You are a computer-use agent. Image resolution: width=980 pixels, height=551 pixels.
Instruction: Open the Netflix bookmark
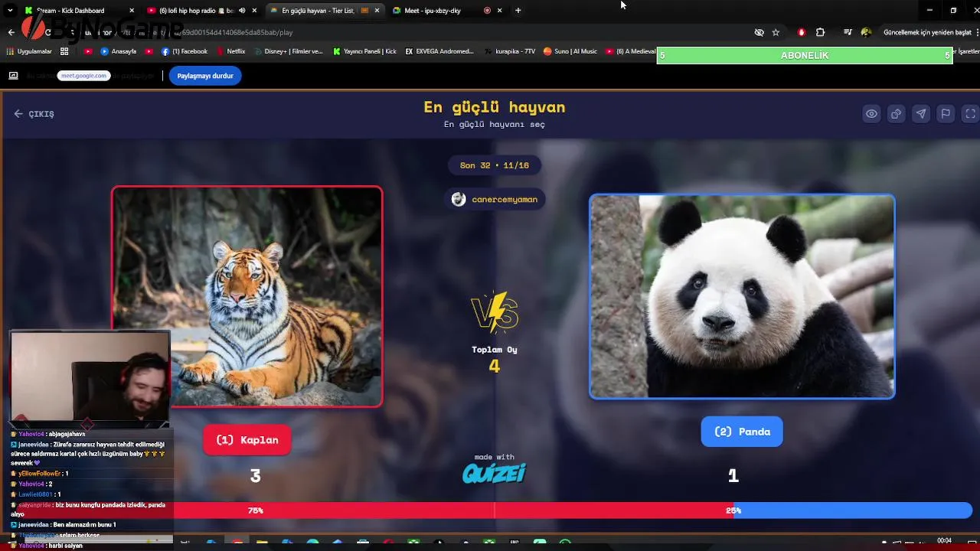coord(231,51)
